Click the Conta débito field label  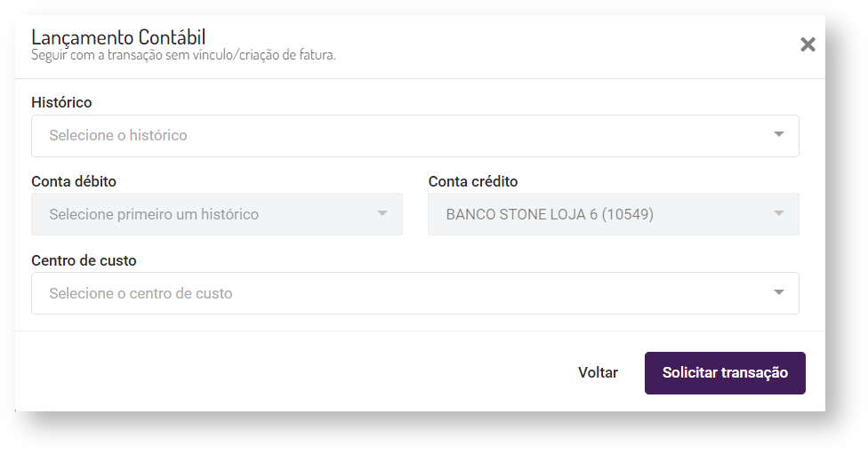[74, 181]
